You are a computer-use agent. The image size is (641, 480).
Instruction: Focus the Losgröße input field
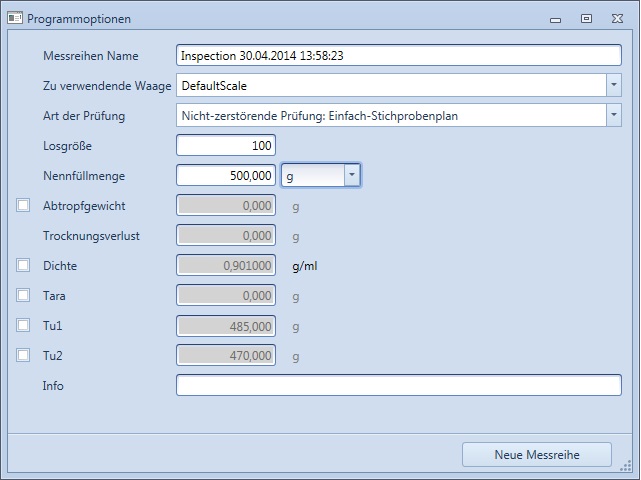[x=226, y=146]
